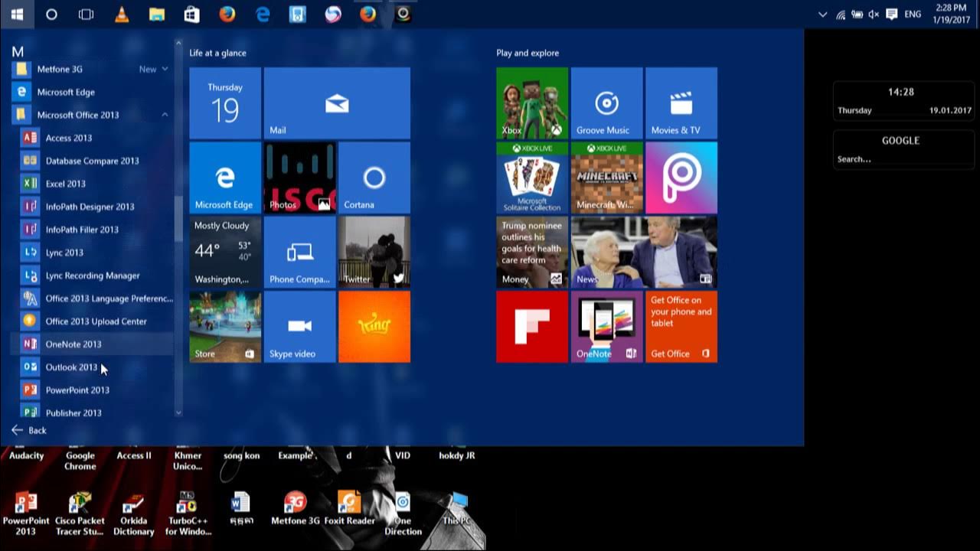Select the Orkida Dictionary desktop icon

pos(133,514)
